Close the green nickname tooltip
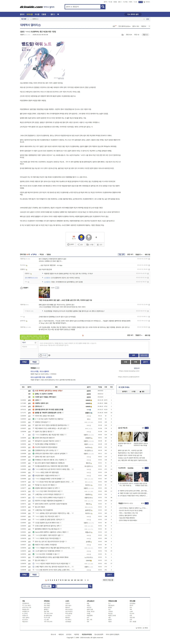This screenshot has height=644, width=170. [47, 337]
